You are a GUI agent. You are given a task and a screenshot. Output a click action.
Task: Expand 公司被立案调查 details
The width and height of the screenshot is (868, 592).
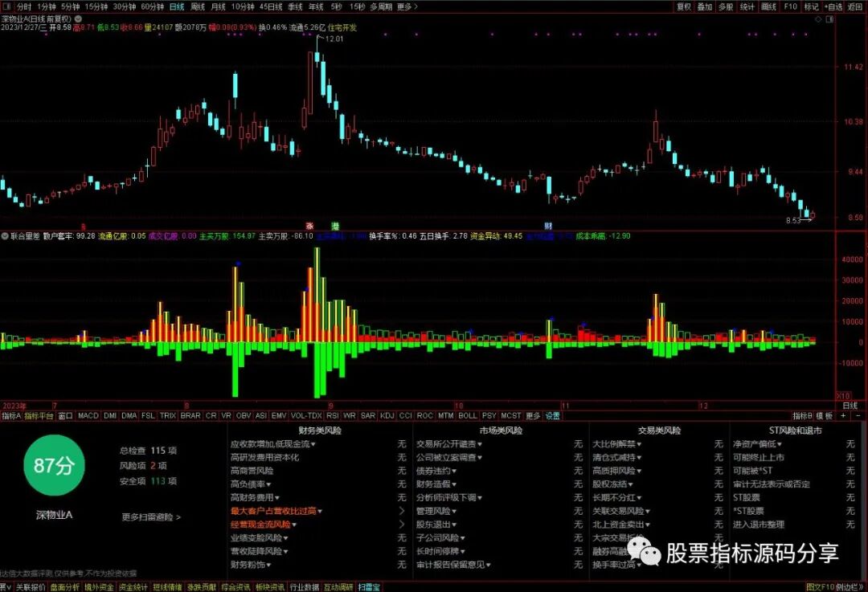(x=449, y=457)
